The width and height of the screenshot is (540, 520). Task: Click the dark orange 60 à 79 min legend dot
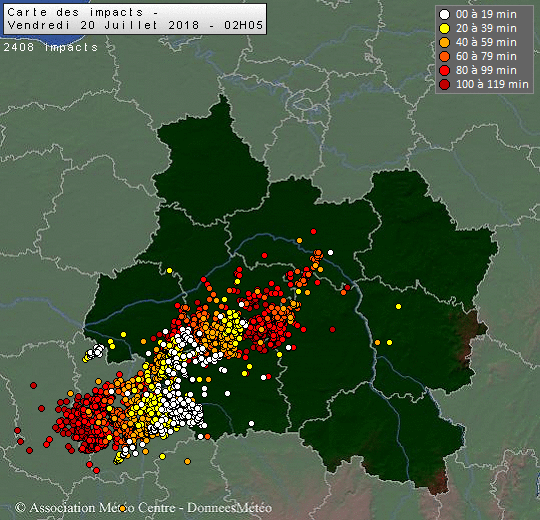pyautogui.click(x=445, y=56)
